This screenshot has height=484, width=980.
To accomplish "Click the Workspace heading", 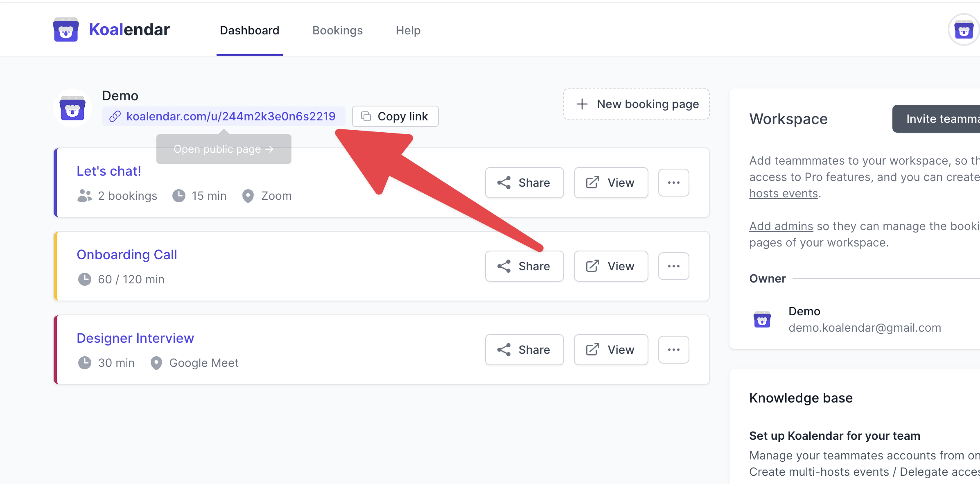I will click(x=788, y=119).
